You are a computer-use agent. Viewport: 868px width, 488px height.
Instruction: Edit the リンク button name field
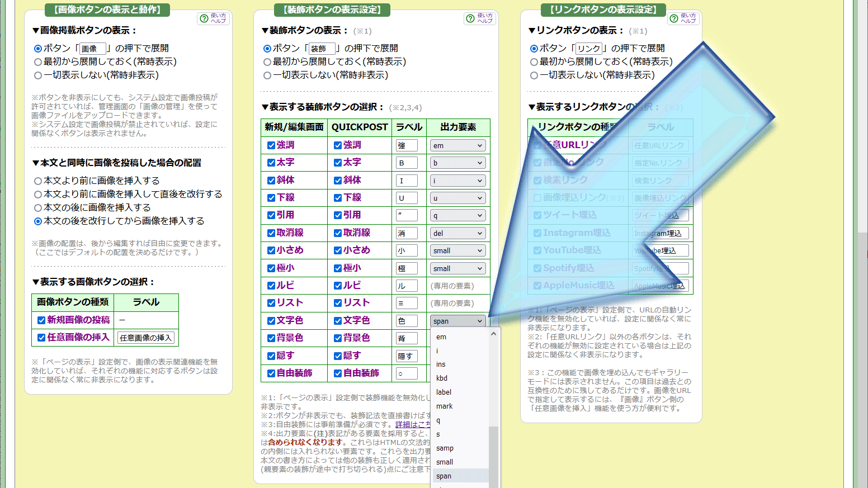(588, 49)
